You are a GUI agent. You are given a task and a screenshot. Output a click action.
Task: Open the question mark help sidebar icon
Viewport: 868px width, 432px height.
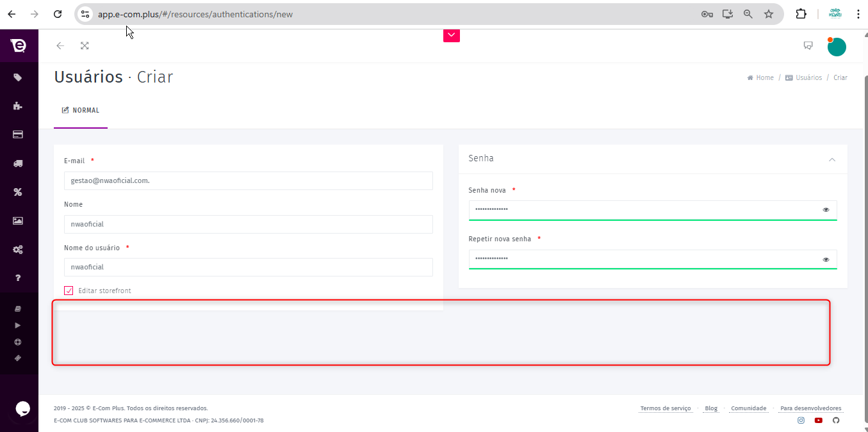[18, 278]
